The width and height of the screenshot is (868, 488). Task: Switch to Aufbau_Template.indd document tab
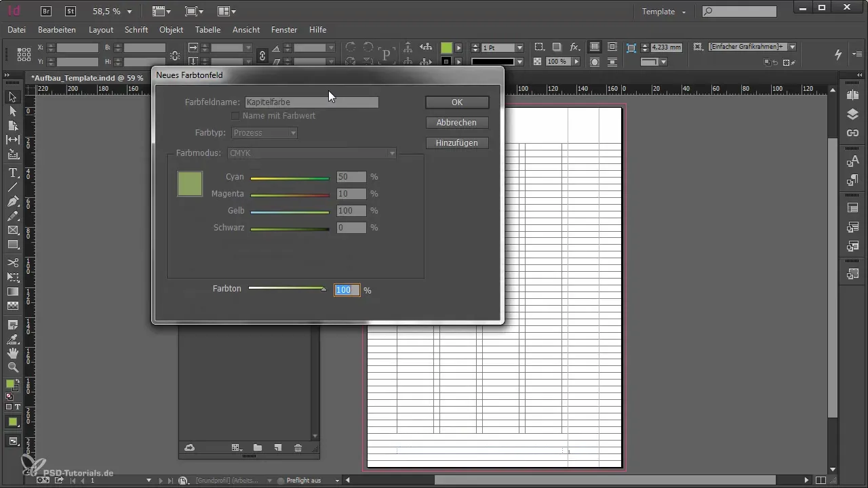pos(87,78)
